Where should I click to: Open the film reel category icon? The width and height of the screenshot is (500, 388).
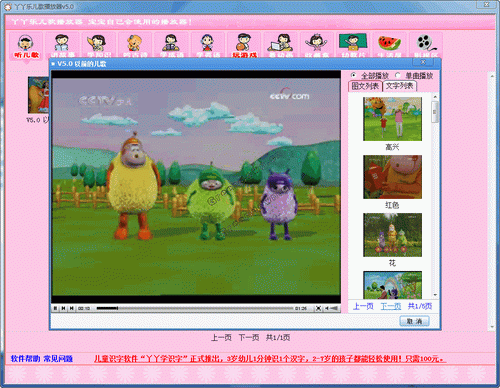(426, 45)
